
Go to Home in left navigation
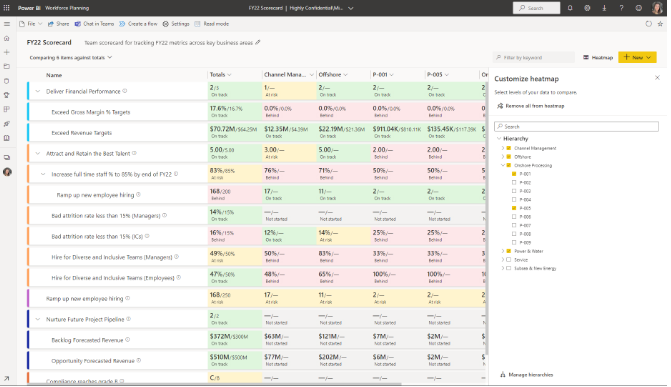click(6, 38)
